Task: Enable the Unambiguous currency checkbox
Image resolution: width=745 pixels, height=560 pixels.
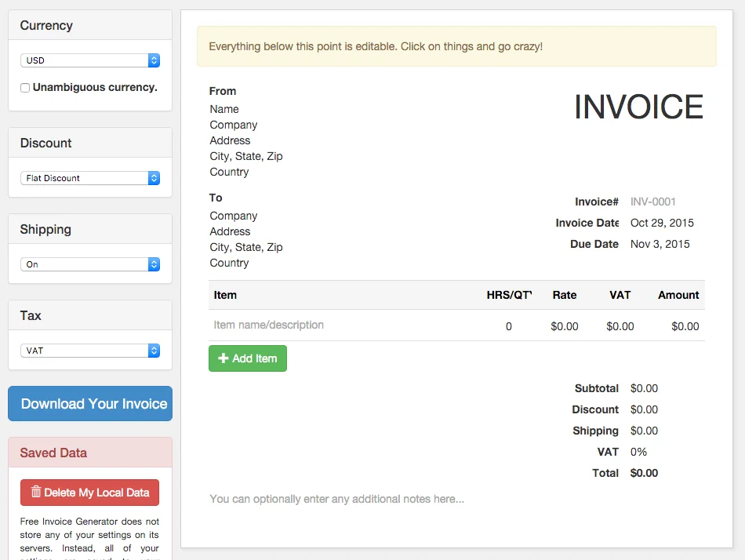Action: (x=24, y=87)
